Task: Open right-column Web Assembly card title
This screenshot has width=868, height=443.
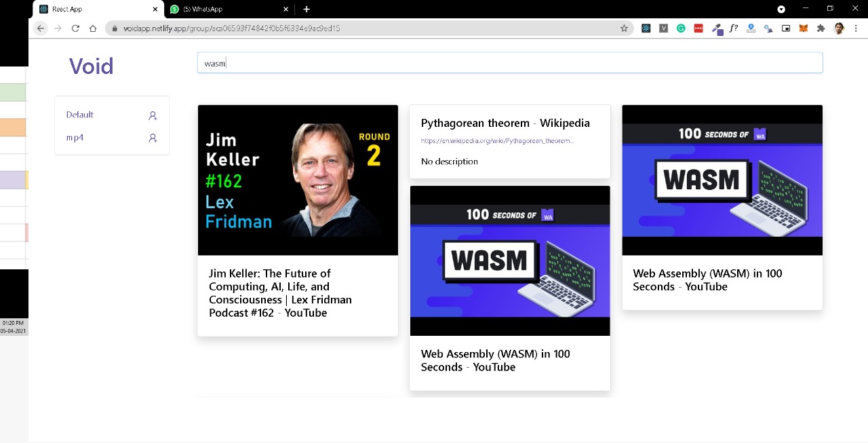Action: click(x=707, y=280)
